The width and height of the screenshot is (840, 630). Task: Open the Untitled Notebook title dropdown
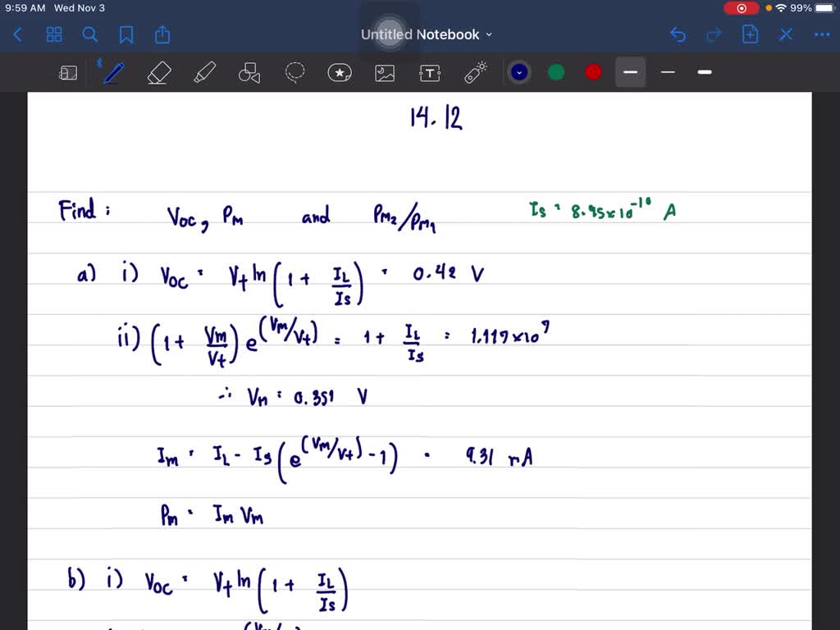coord(489,34)
